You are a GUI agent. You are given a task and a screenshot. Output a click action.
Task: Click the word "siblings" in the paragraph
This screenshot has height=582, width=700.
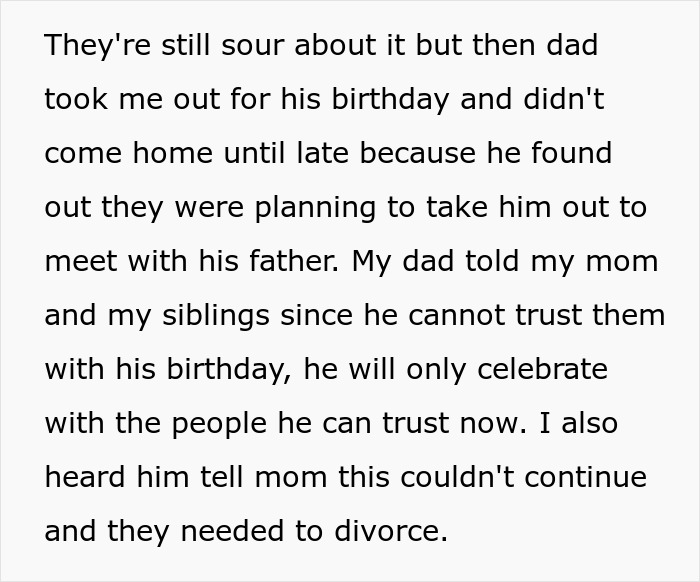pyautogui.click(x=216, y=315)
